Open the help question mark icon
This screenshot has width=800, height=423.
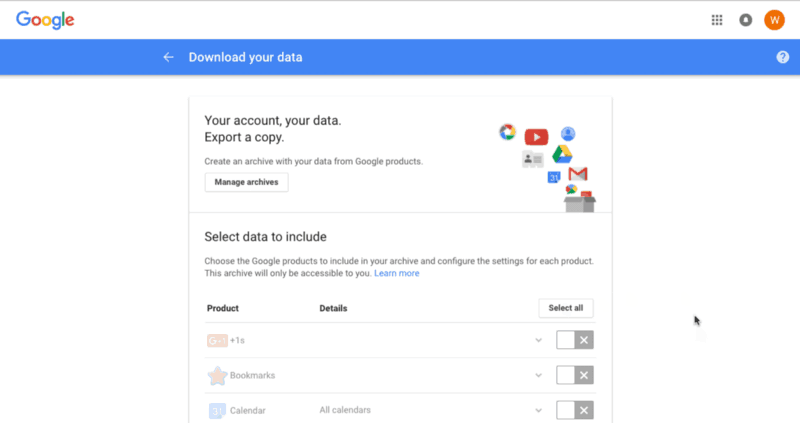coord(783,57)
